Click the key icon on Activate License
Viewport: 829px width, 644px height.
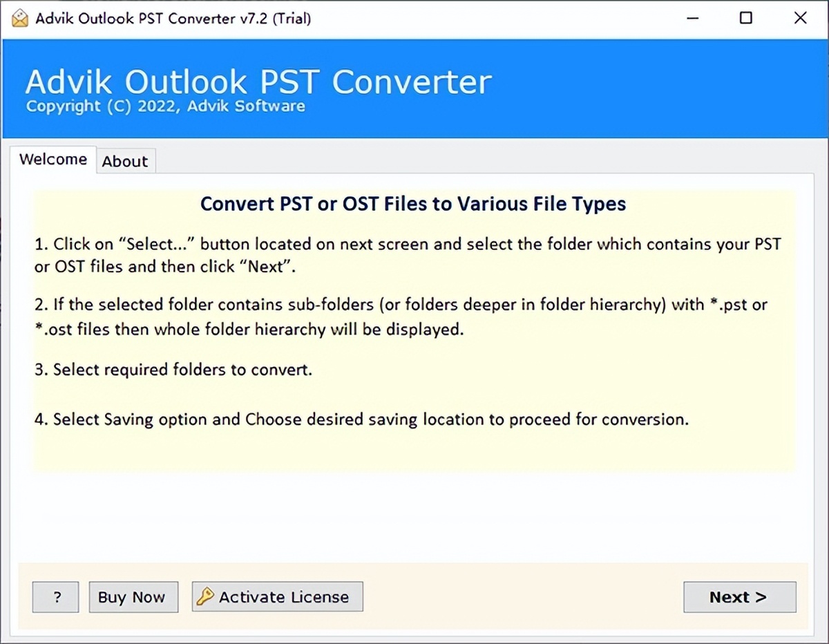[x=205, y=596]
